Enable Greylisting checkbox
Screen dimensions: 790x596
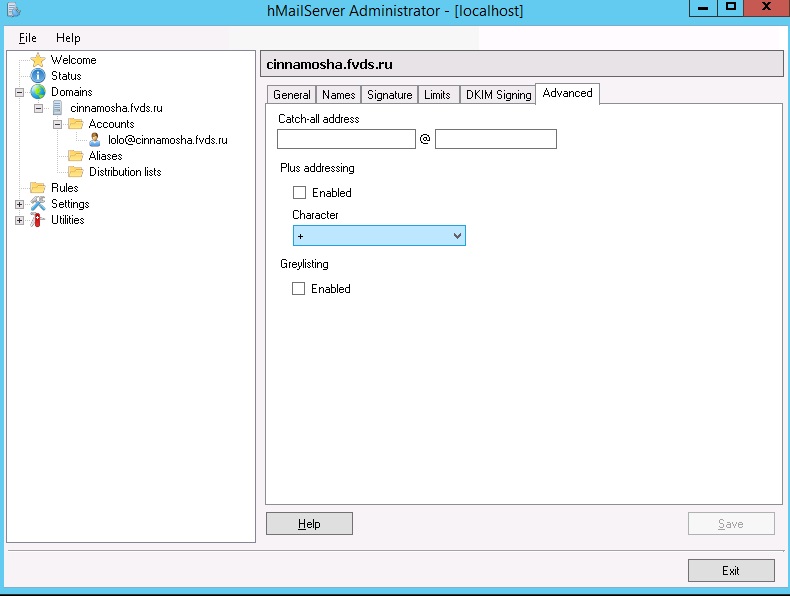tap(298, 289)
